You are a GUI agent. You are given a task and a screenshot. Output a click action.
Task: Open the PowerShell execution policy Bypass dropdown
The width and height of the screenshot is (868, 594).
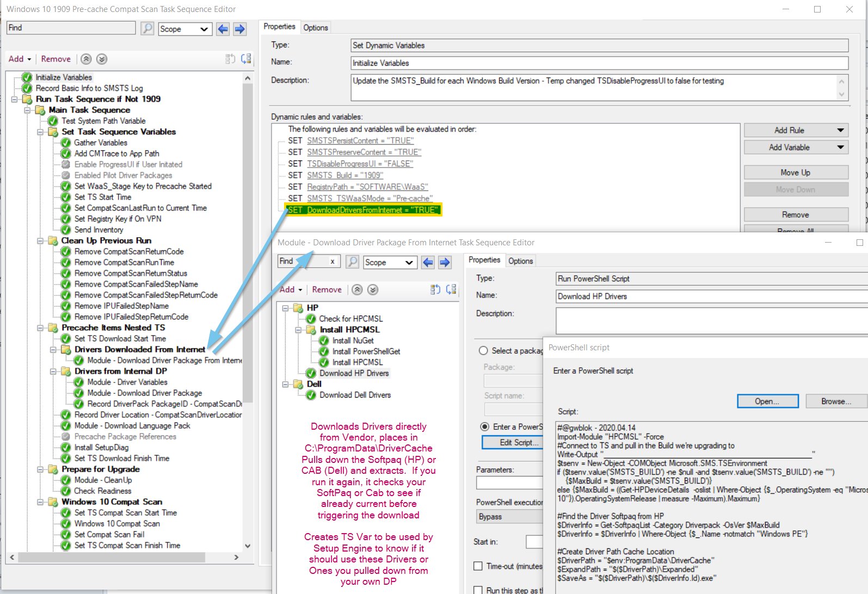coord(509,517)
